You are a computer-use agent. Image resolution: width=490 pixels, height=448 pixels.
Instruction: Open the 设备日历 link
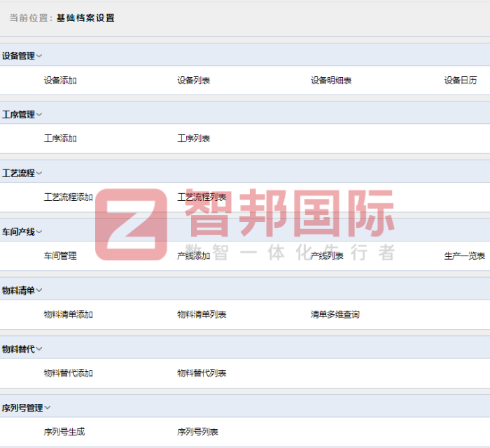coord(461,80)
